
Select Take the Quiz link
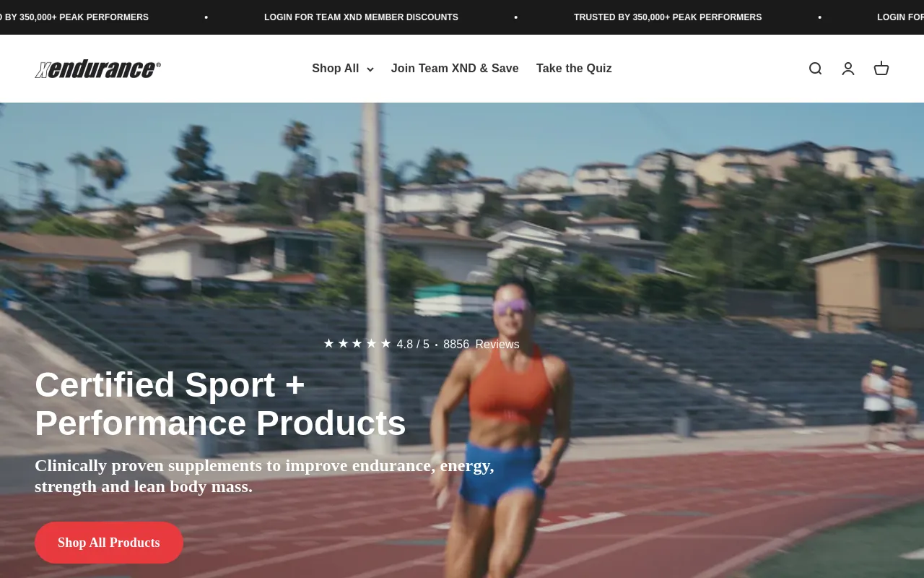coord(574,69)
